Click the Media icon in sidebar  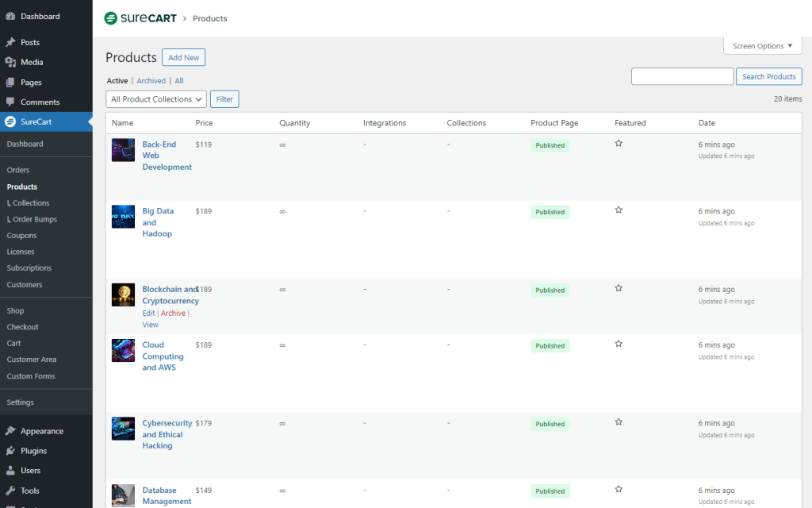(10, 62)
